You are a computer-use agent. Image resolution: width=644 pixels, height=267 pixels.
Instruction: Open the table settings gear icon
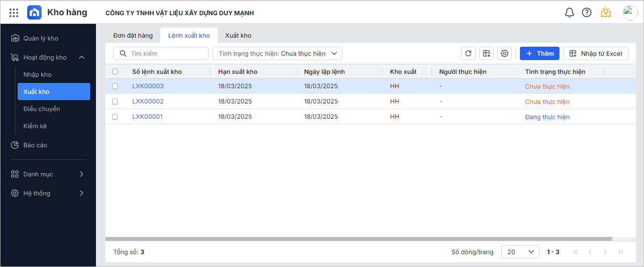(x=505, y=53)
